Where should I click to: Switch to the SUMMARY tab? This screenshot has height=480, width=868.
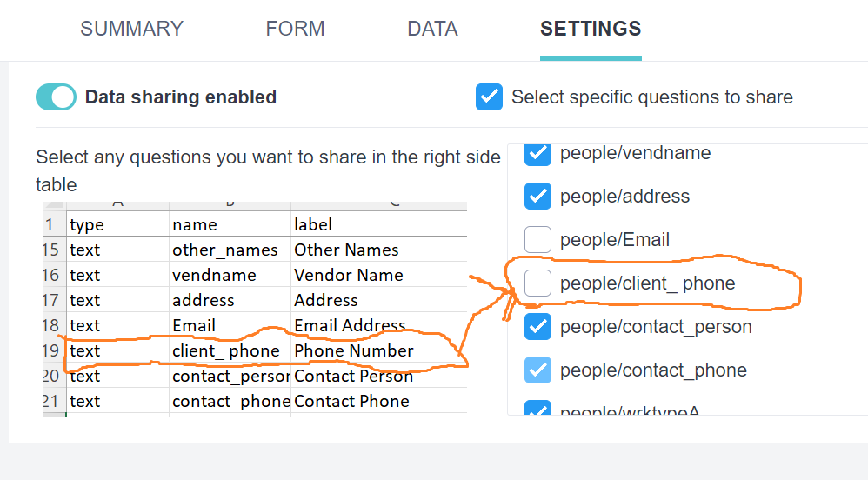click(131, 29)
